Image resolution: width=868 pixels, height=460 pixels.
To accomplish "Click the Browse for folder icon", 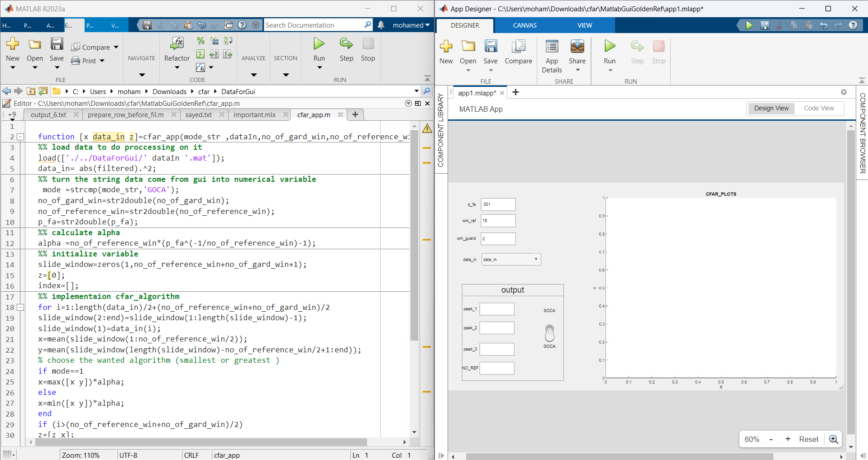I will pos(43,91).
